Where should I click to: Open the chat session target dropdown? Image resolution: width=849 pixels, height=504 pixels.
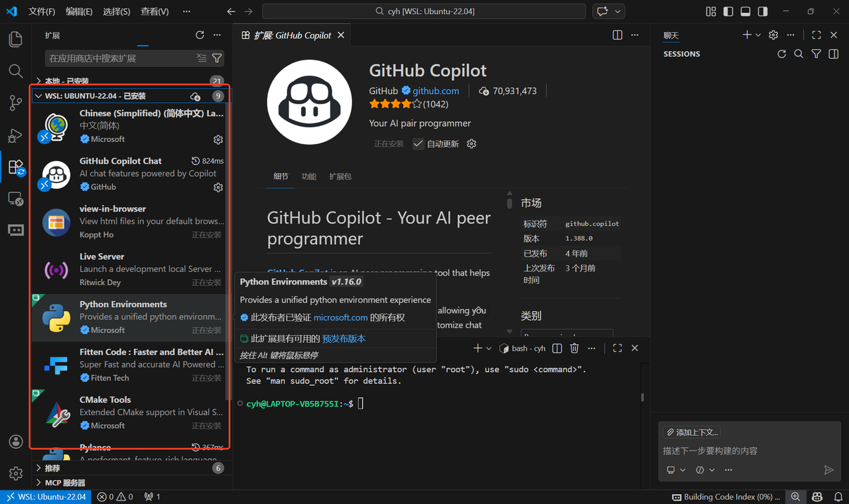point(676,470)
